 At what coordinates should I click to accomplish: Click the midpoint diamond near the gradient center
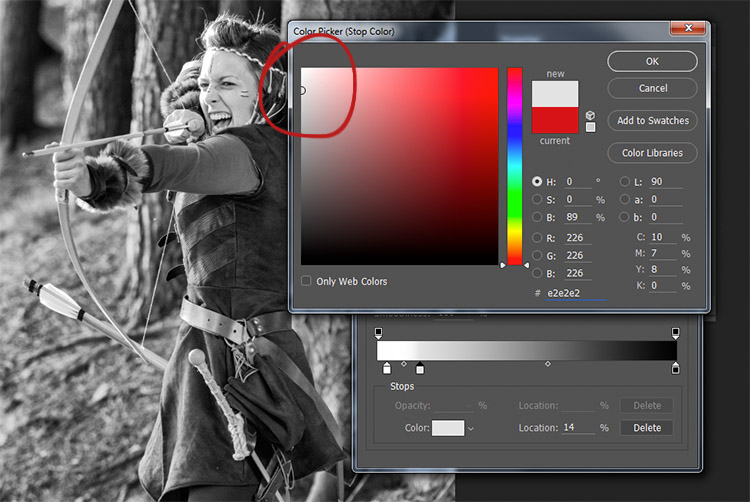[x=548, y=364]
